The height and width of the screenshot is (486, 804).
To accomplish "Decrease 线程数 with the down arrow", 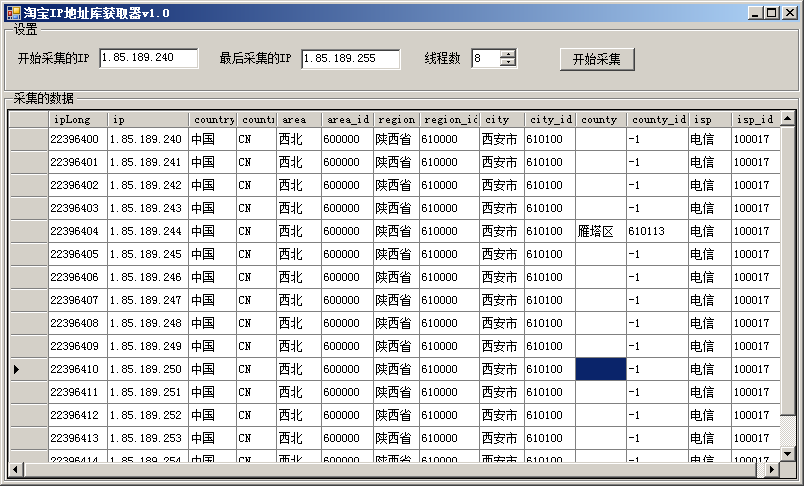I will pos(508,63).
